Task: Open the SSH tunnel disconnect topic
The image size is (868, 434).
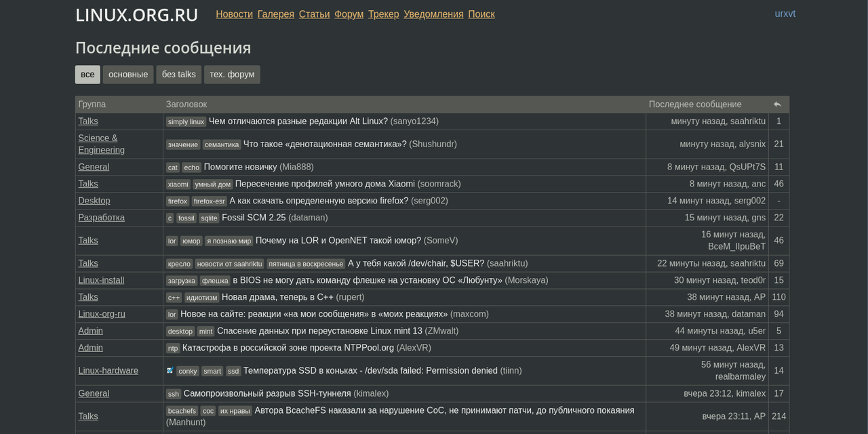Action: (267, 393)
